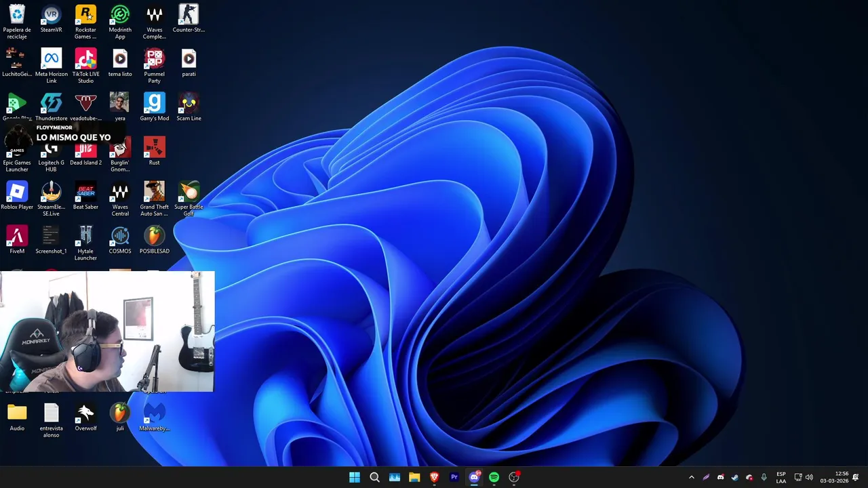Open network status in the tray
The width and height of the screenshot is (868, 488).
pos(798,477)
